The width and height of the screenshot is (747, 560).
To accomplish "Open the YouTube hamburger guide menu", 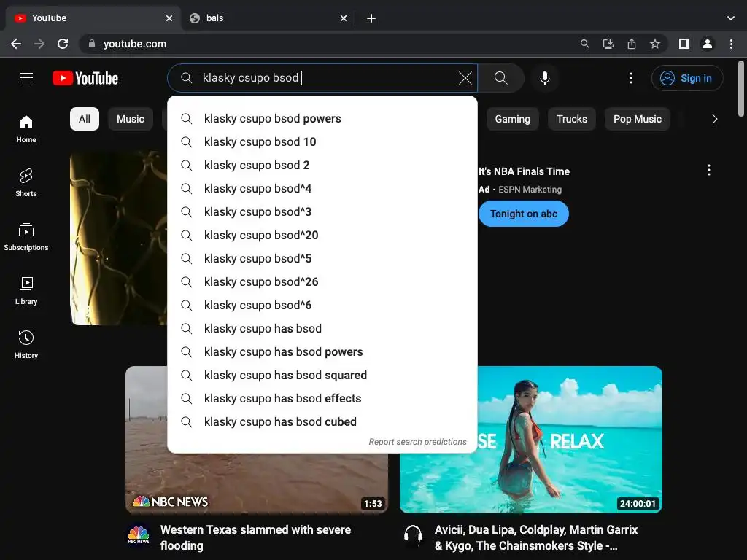I will (26, 77).
